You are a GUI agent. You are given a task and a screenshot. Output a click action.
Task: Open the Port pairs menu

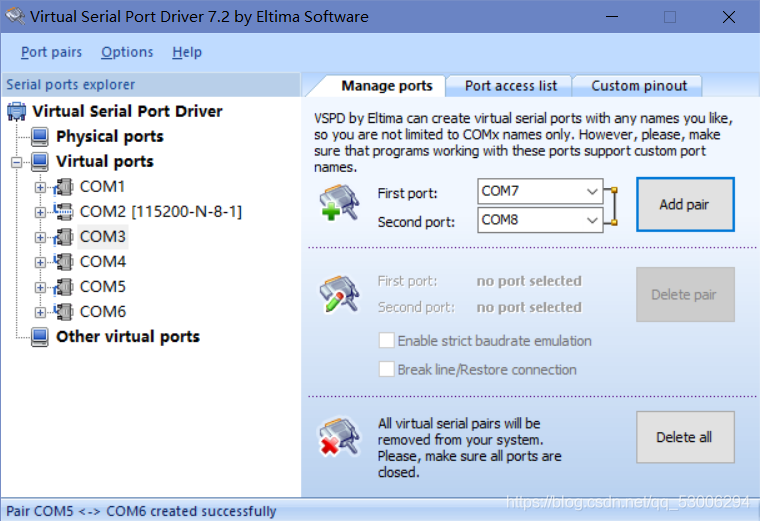tap(51, 52)
